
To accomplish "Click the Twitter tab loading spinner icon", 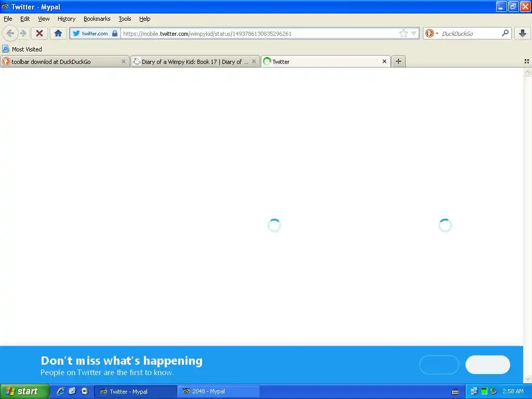I will coord(267,61).
